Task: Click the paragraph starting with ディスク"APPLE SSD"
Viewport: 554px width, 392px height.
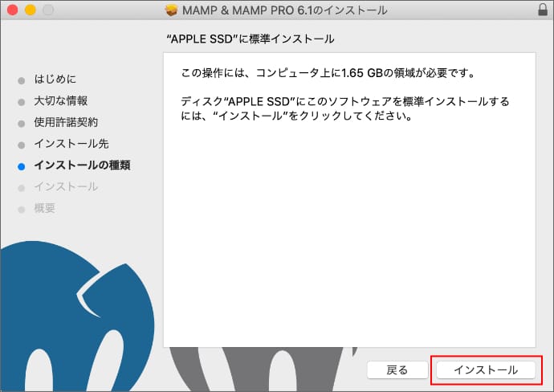Action: pos(345,109)
